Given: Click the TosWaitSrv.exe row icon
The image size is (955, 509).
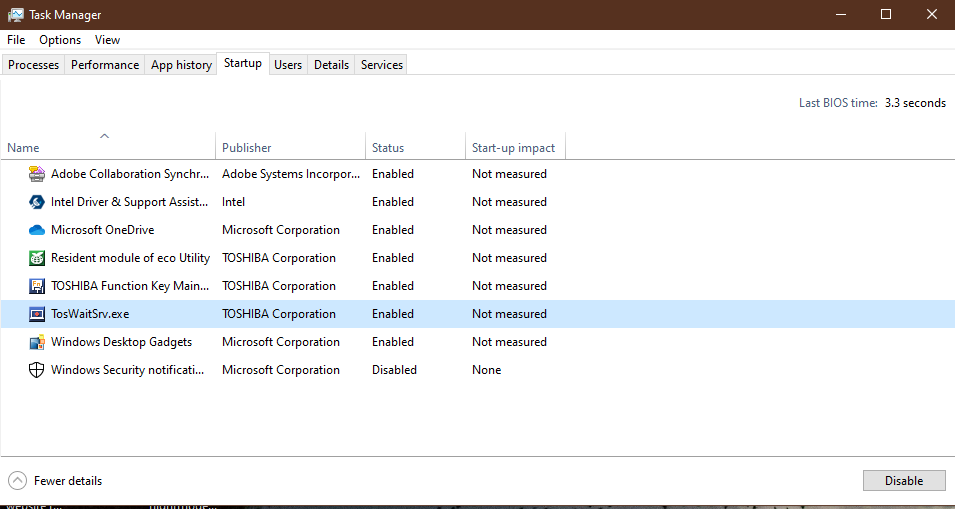Looking at the screenshot, I should pyautogui.click(x=37, y=314).
